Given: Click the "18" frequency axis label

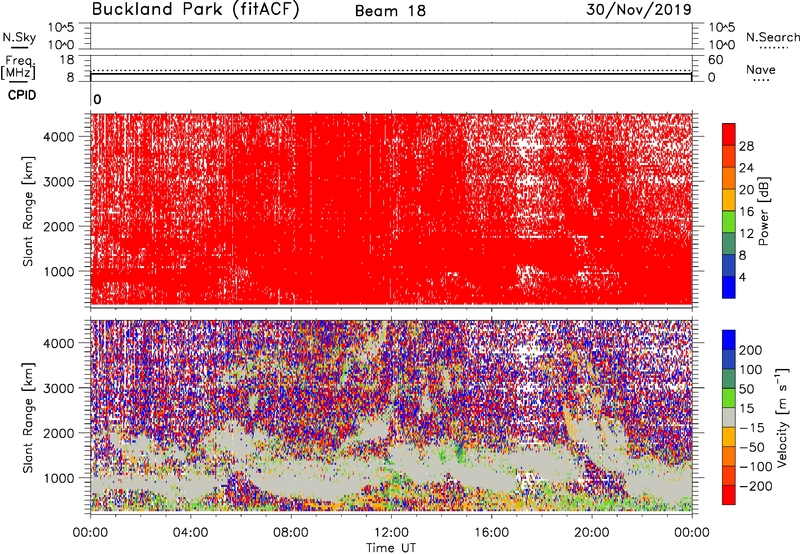Looking at the screenshot, I should (67, 60).
